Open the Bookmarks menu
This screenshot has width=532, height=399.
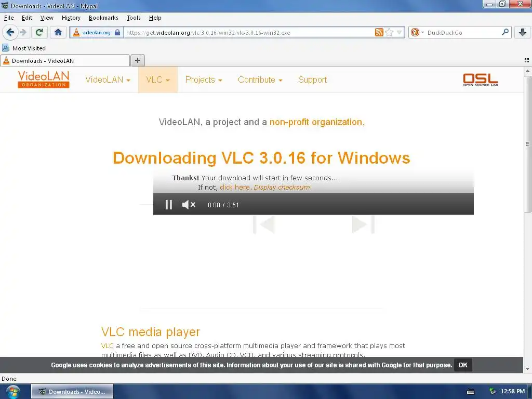click(103, 18)
